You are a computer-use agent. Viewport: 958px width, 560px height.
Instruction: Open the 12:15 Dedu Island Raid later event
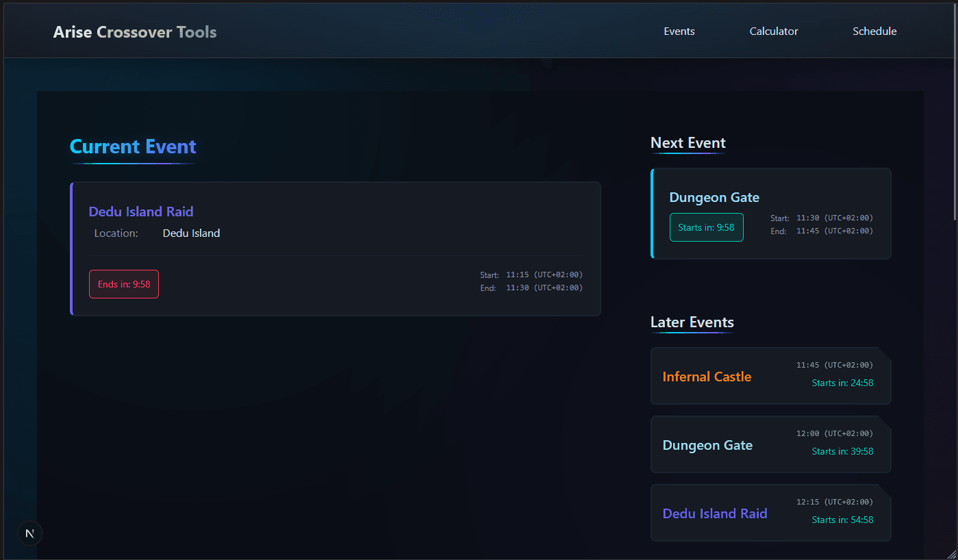click(771, 513)
